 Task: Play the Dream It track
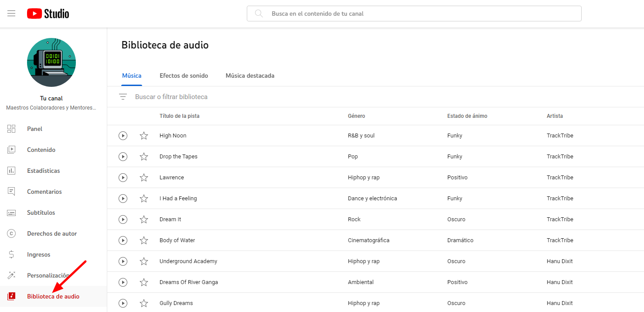(123, 219)
